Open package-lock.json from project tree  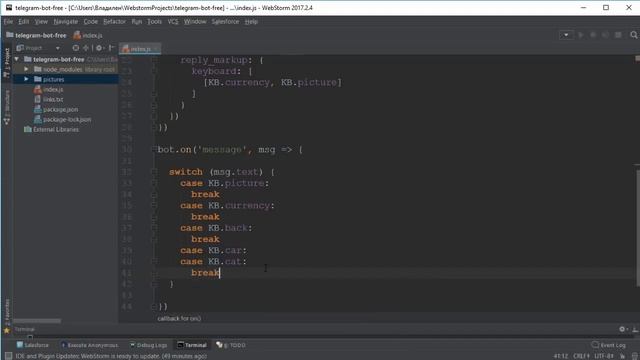point(67,120)
